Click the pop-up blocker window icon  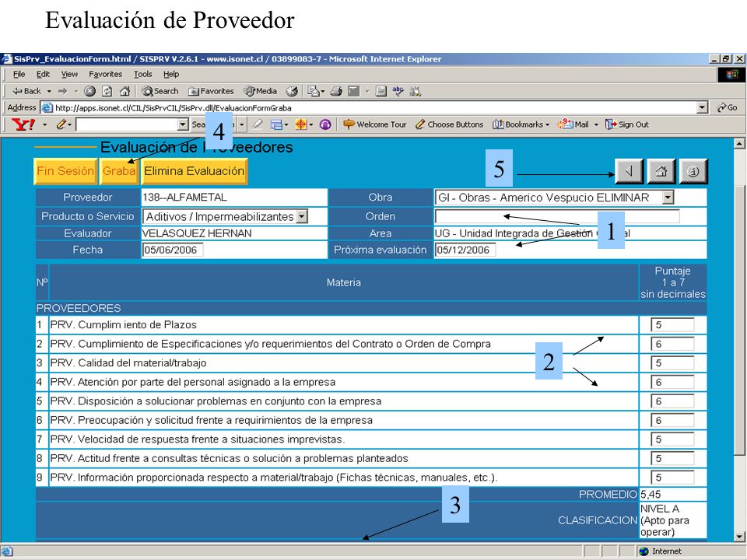276,124
